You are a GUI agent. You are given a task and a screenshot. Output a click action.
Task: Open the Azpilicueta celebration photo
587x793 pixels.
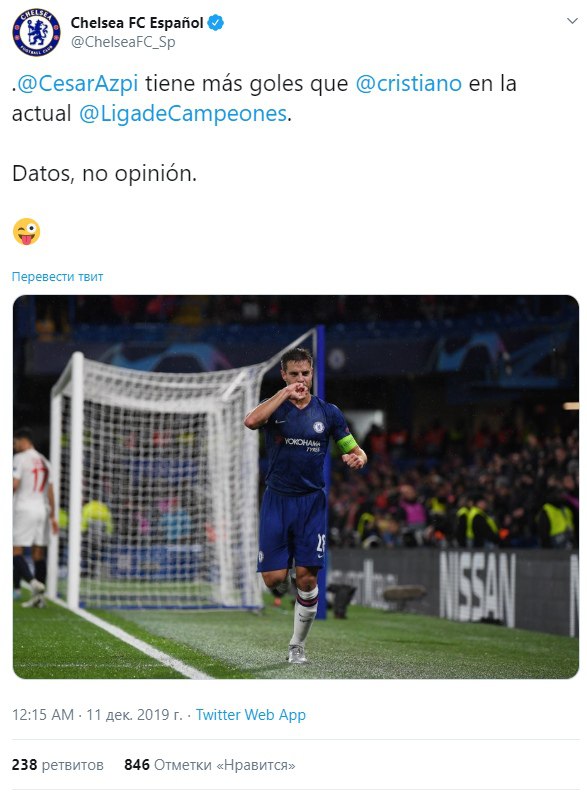pos(296,487)
